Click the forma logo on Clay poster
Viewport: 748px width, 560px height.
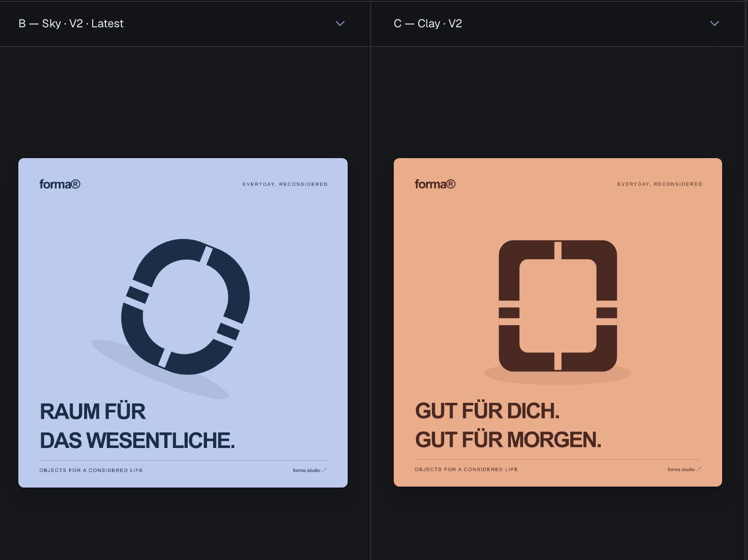coord(435,184)
